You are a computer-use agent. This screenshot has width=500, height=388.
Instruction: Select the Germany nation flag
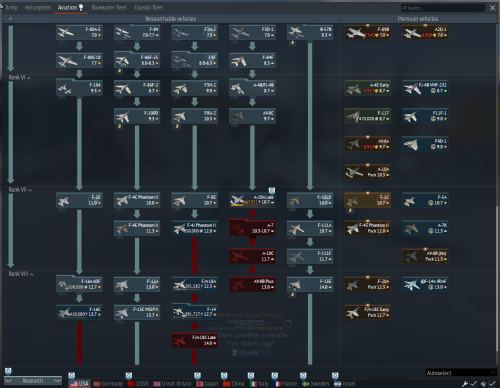(x=108, y=384)
